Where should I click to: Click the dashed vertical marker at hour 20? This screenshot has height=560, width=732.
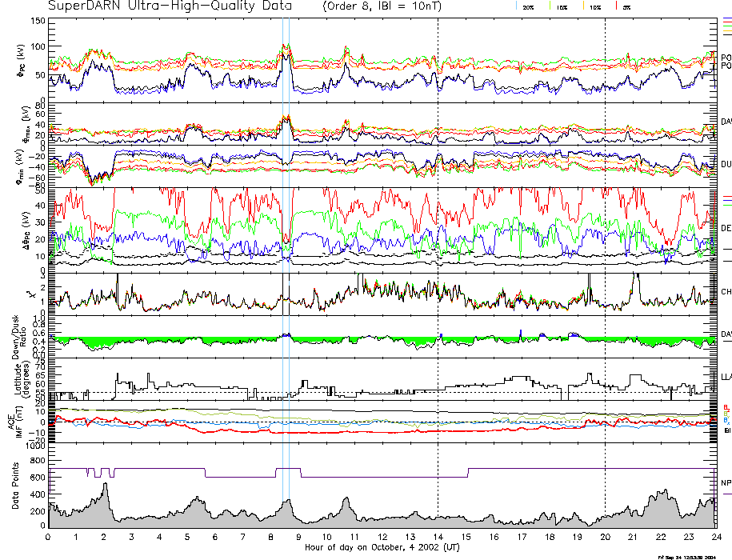[605, 240]
